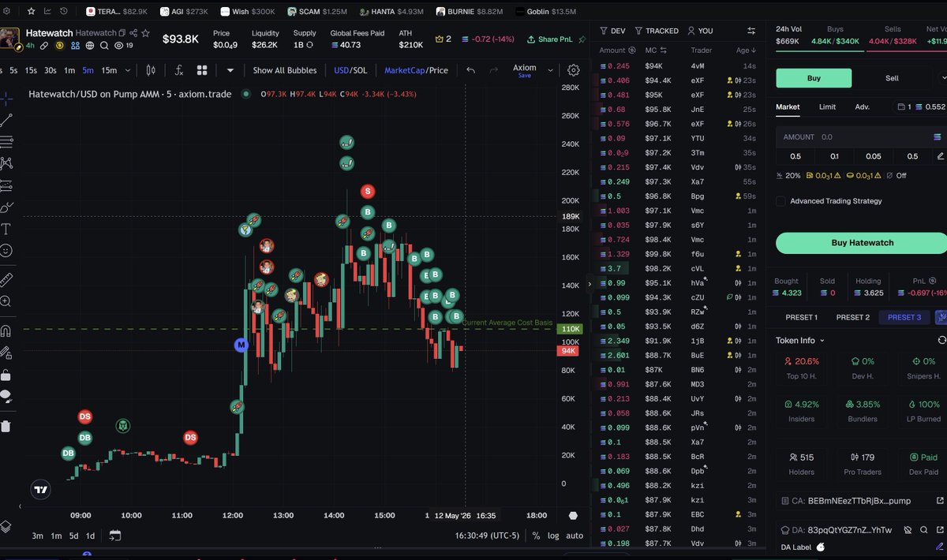The width and height of the screenshot is (947, 560).
Task: Toggle MarketCap/Price chart mode
Action: pos(416,70)
